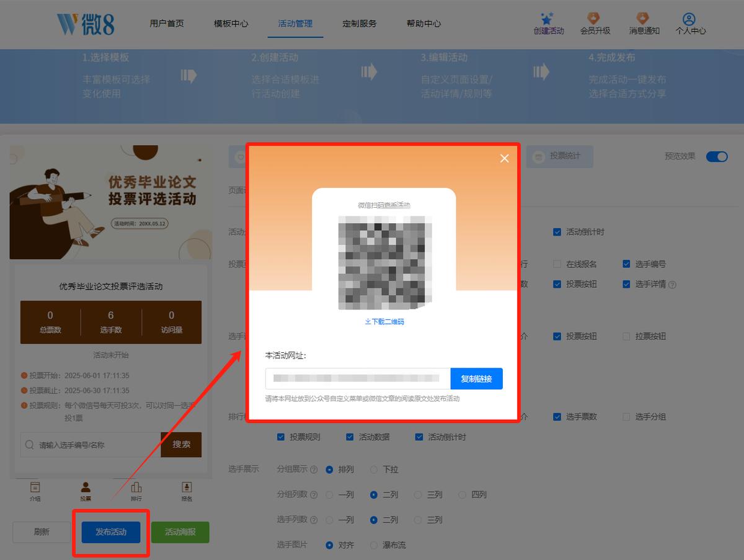Open 创建活动 from the top bar
Screen dimensions: 744x560
pos(549,24)
